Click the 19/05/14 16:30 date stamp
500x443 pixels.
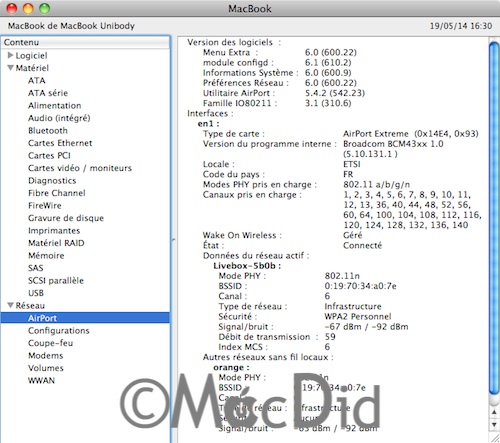[x=461, y=26]
